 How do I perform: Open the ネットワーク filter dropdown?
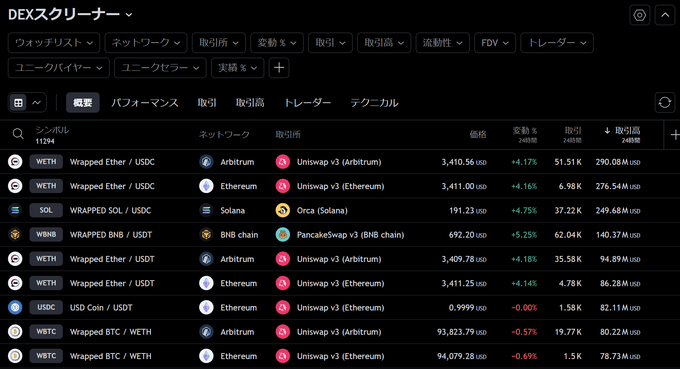pos(146,42)
